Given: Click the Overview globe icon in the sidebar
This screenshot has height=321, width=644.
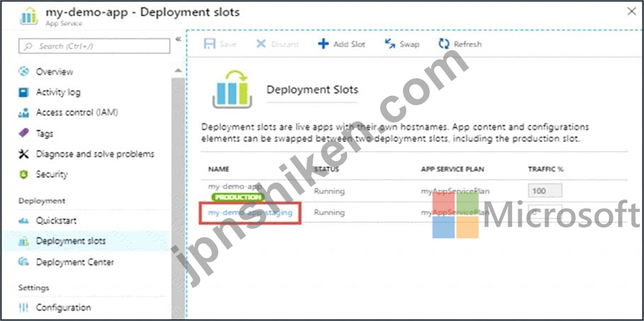Looking at the screenshot, I should [24, 71].
